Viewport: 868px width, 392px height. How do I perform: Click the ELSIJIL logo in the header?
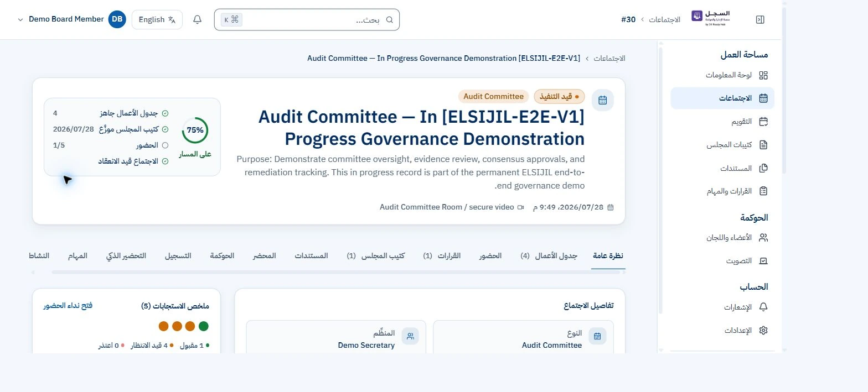pos(711,18)
